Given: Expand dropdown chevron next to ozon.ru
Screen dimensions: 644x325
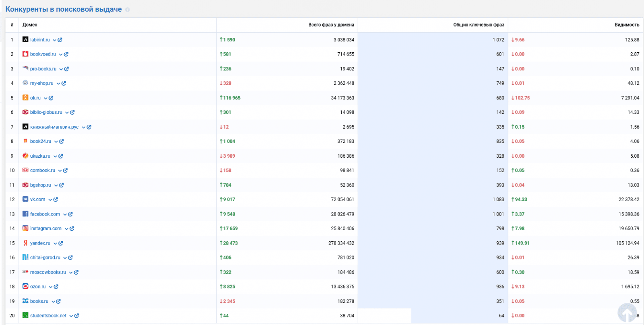Looking at the screenshot, I should [50, 287].
